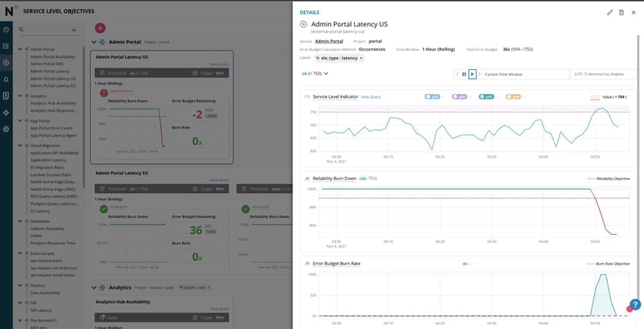This screenshot has height=329, width=644.
Task: Click the slo_type : latency label chip
Action: pos(339,58)
